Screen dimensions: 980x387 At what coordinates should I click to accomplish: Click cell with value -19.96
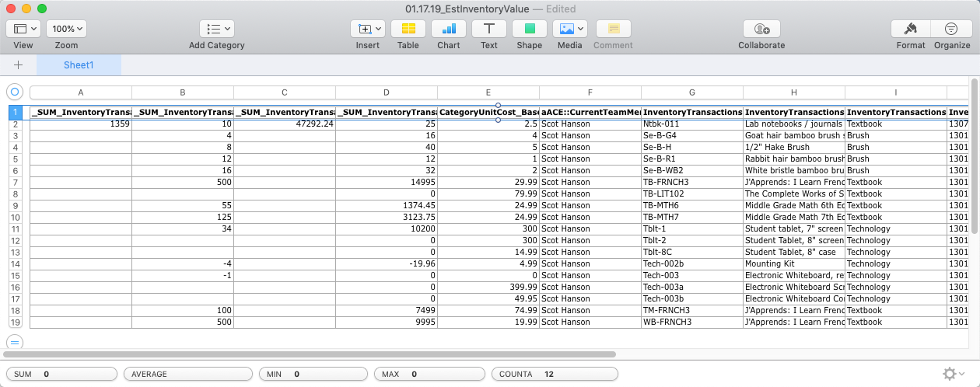point(387,263)
